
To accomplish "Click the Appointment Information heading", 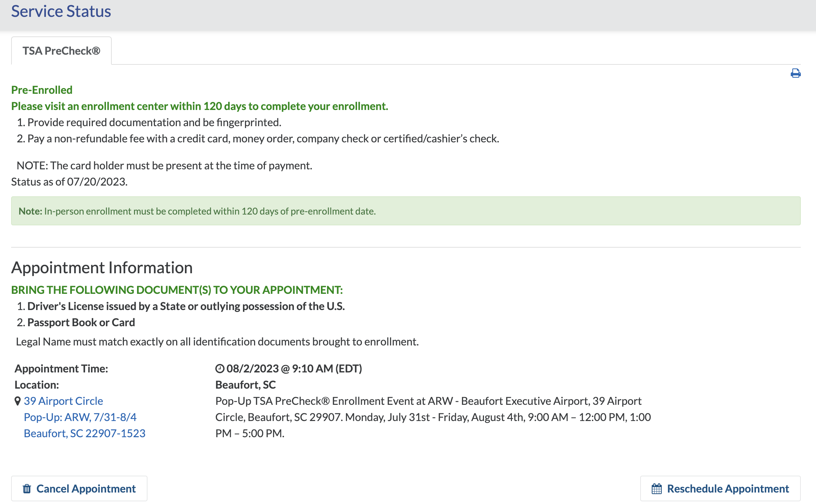I will point(102,268).
